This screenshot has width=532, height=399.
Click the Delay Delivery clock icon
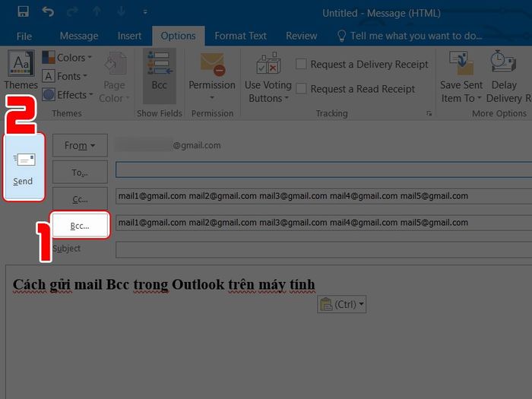[x=503, y=62]
